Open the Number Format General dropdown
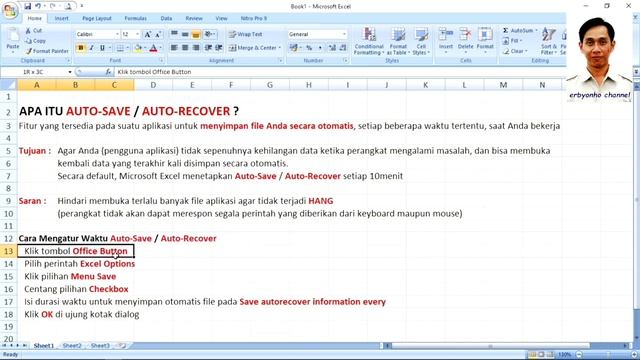Viewport: 640px width, 360px height. tap(344, 34)
